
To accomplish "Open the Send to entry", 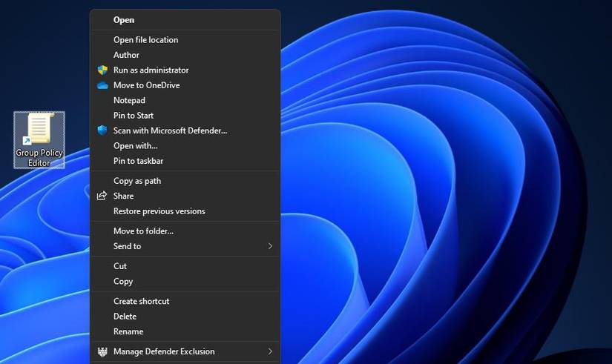I will coord(128,246).
